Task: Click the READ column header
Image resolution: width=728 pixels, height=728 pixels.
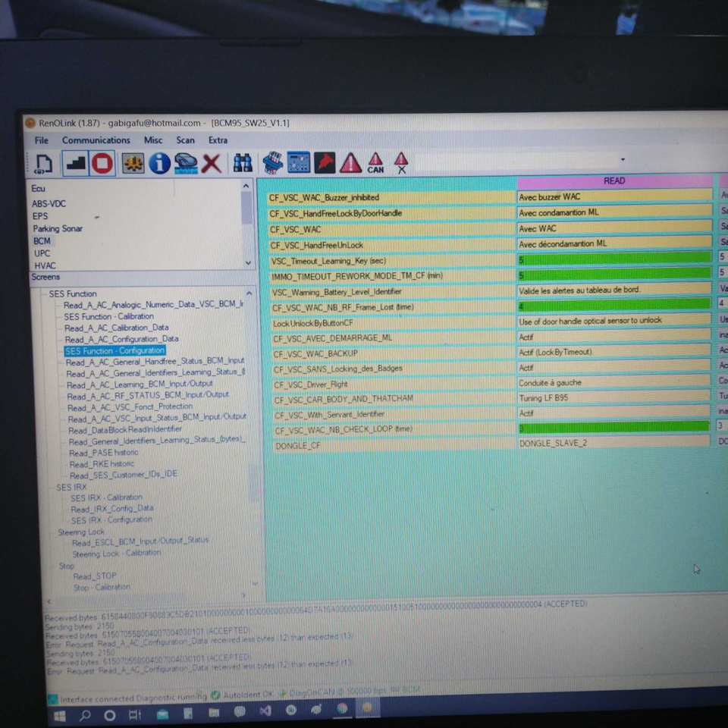Action: 614,181
